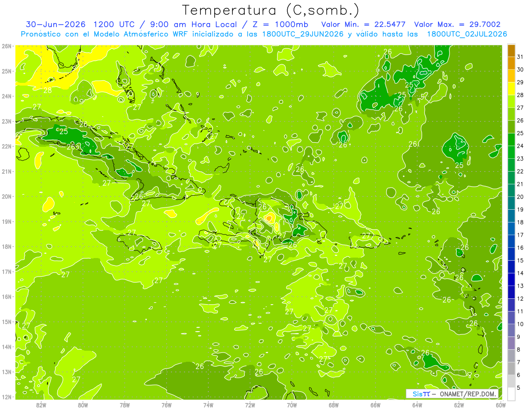The image size is (532, 411).
Task: Click latitude axis label '13N'
Action: 7,372
